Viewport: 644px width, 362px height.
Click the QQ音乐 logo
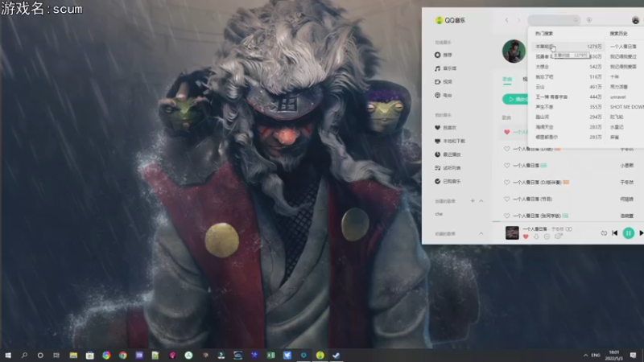[x=450, y=20]
